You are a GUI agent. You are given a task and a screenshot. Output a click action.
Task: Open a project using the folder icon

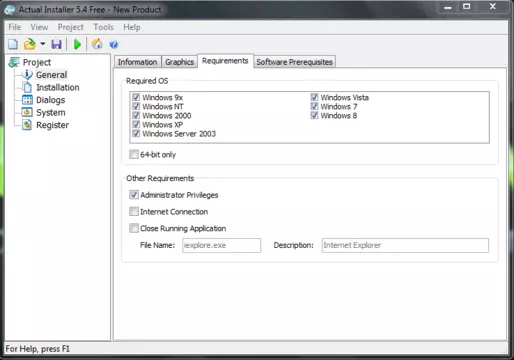pyautogui.click(x=30, y=44)
